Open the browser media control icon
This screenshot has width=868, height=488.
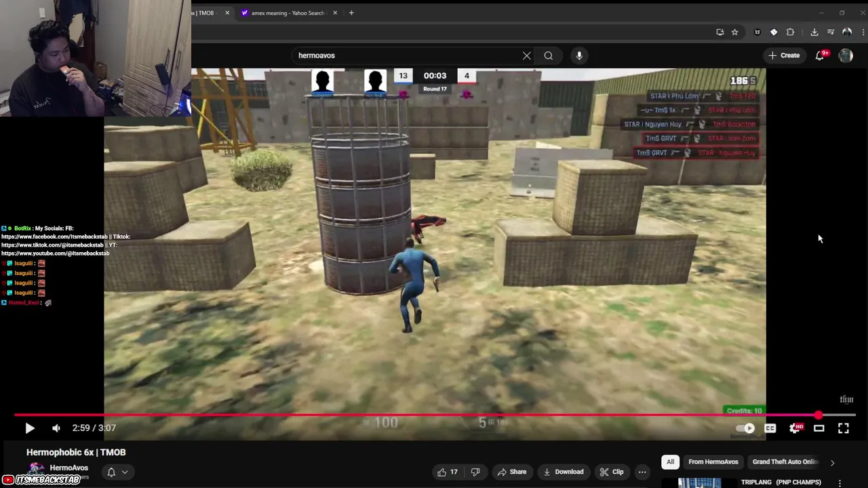click(x=831, y=32)
